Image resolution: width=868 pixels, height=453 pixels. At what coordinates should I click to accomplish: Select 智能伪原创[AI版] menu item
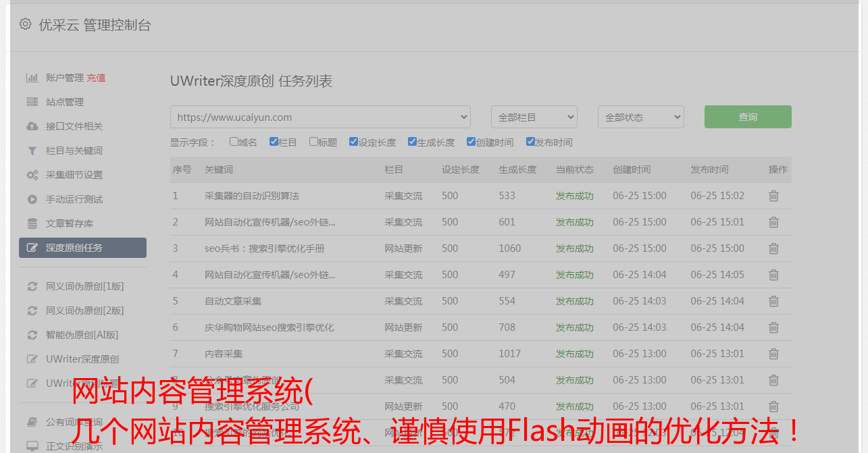pos(82,335)
